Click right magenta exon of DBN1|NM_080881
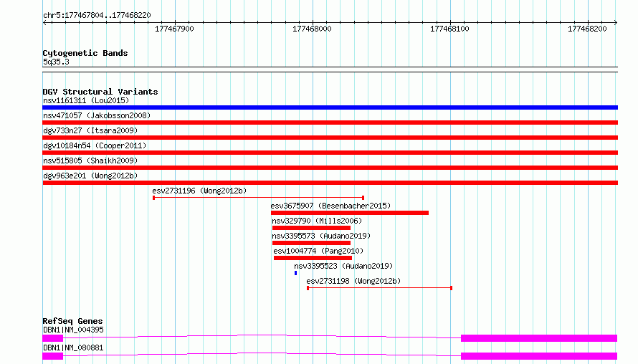The height and width of the screenshot is (364, 638). pos(539,356)
